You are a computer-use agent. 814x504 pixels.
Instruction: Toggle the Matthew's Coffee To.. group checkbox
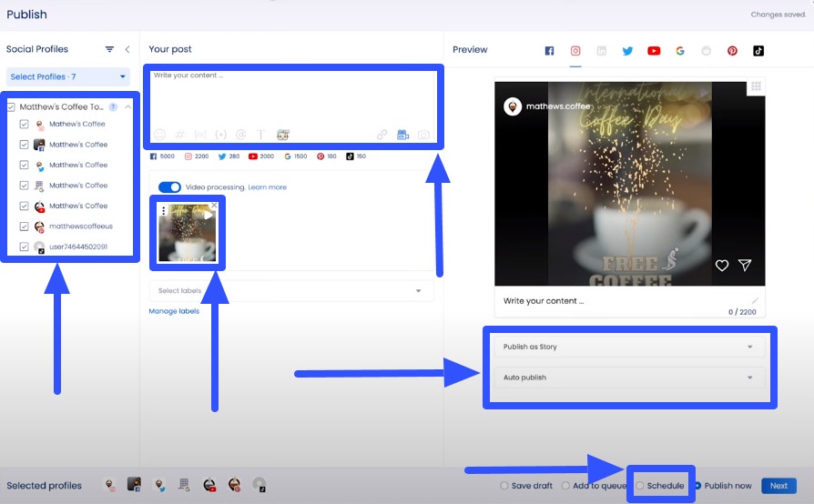11,107
